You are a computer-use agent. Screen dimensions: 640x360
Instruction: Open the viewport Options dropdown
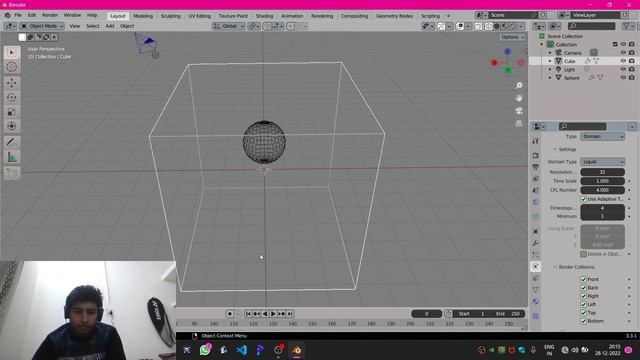(512, 37)
